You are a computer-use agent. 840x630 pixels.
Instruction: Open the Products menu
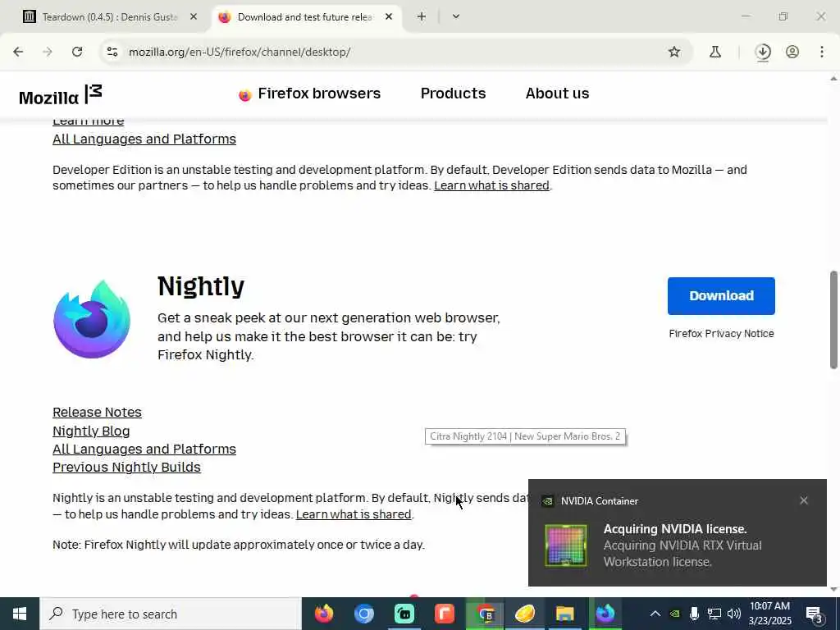(x=453, y=94)
